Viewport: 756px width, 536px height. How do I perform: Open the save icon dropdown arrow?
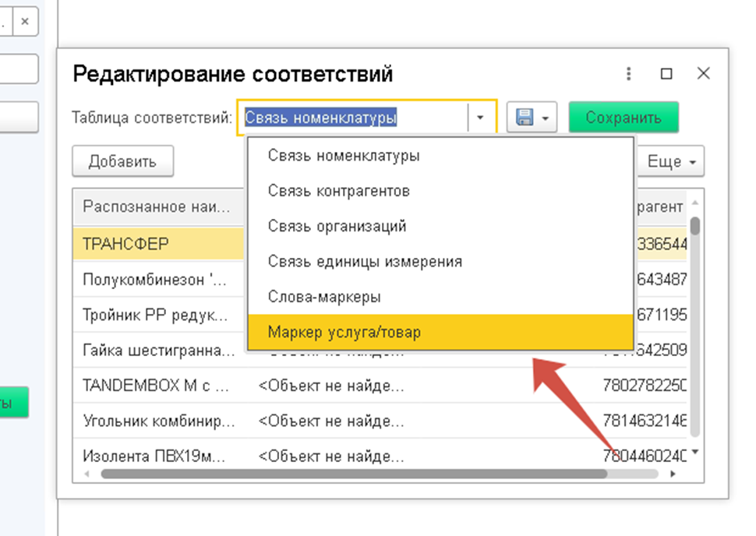pos(546,118)
